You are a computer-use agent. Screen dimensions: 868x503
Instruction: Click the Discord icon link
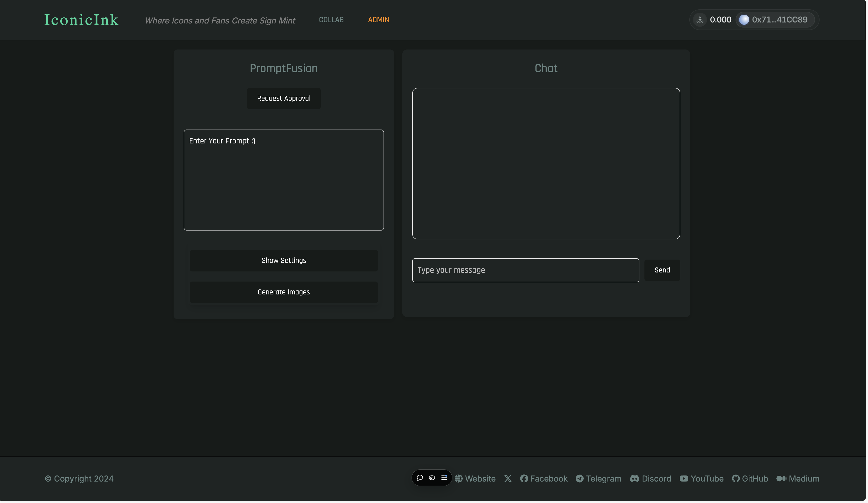click(x=634, y=479)
